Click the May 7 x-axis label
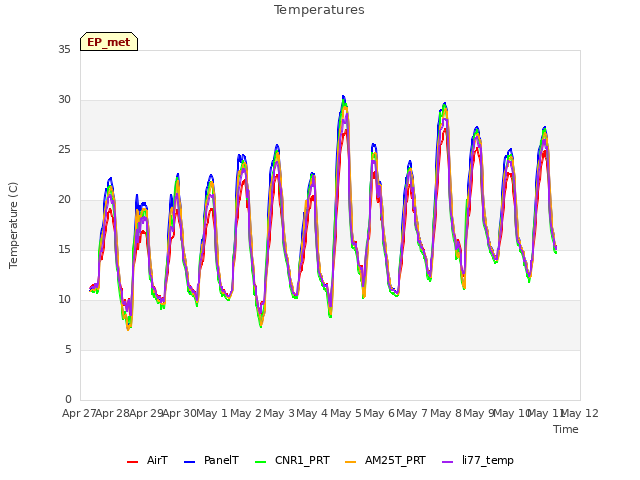 (x=412, y=413)
